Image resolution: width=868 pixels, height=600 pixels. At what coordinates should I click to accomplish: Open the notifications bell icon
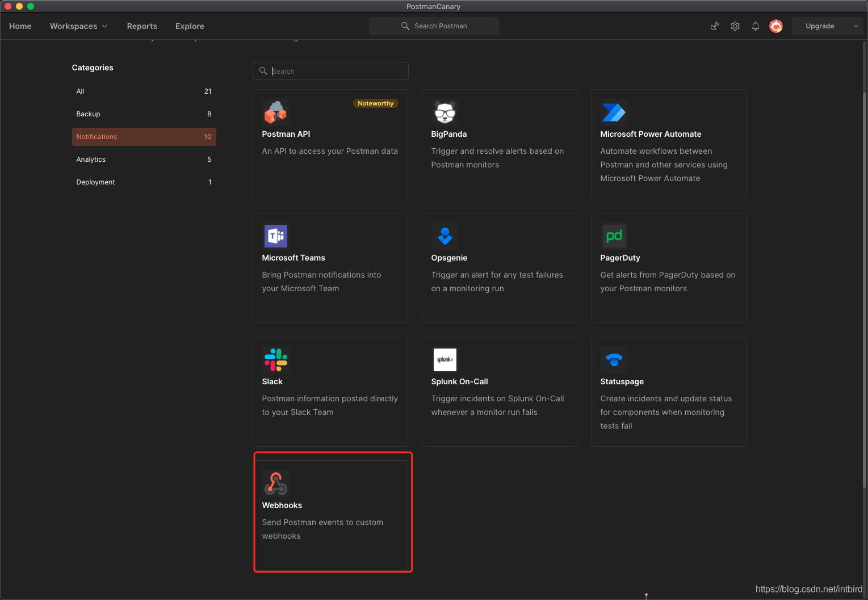(x=756, y=26)
